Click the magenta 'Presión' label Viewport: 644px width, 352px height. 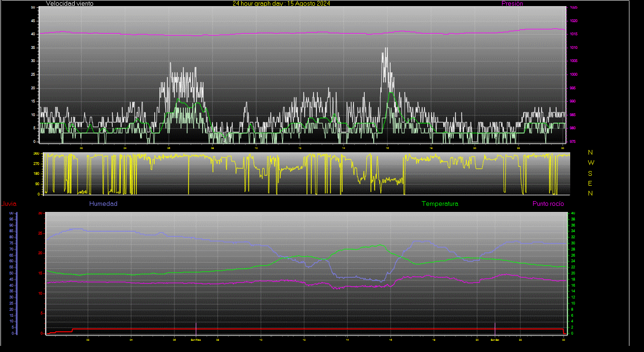[512, 4]
